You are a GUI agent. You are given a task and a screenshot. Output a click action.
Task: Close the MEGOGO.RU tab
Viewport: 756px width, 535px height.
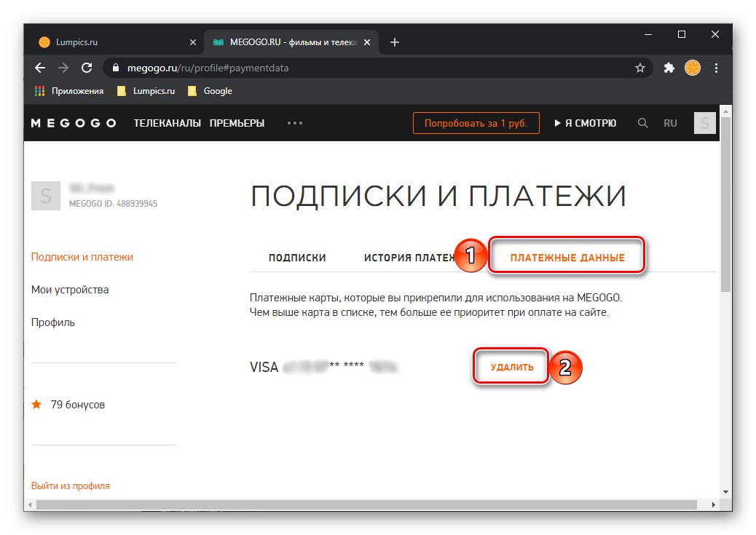point(367,42)
